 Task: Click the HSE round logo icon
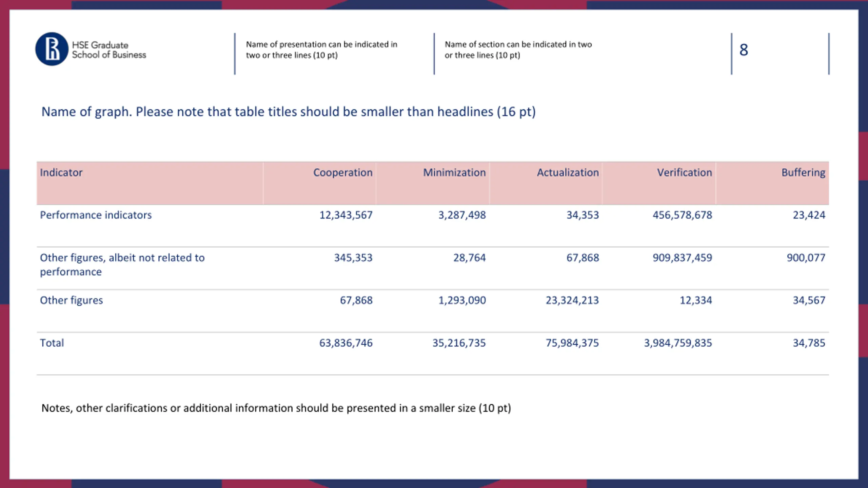[52, 49]
